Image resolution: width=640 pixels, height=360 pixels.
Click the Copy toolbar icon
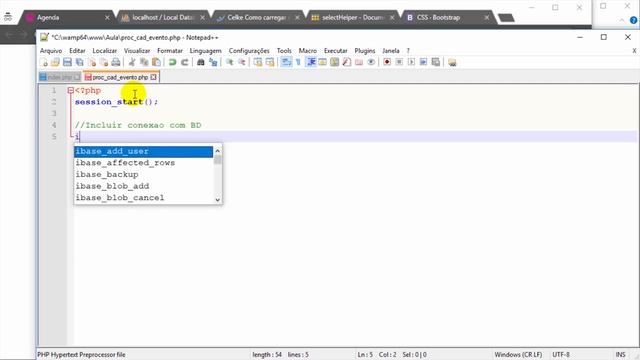click(144, 62)
